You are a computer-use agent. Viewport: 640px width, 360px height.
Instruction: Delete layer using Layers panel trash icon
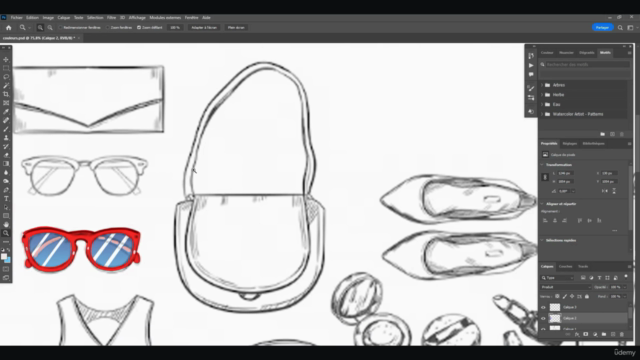pyautogui.click(x=622, y=334)
